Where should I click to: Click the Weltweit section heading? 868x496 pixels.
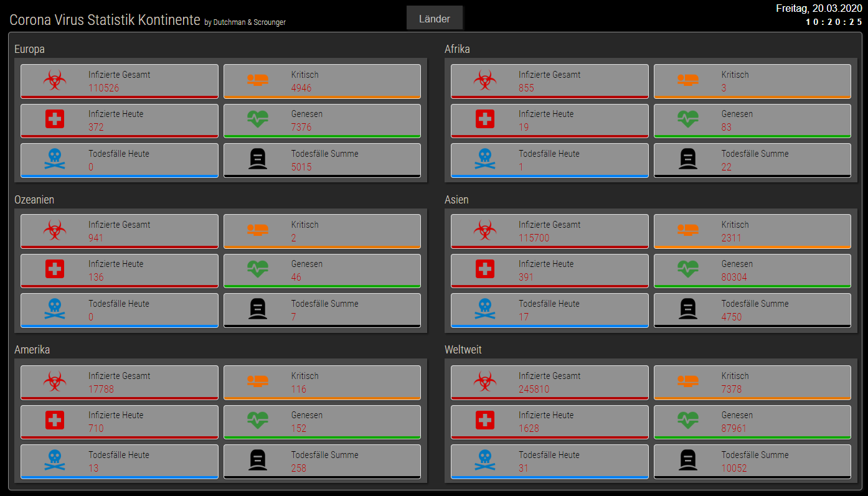coord(463,350)
